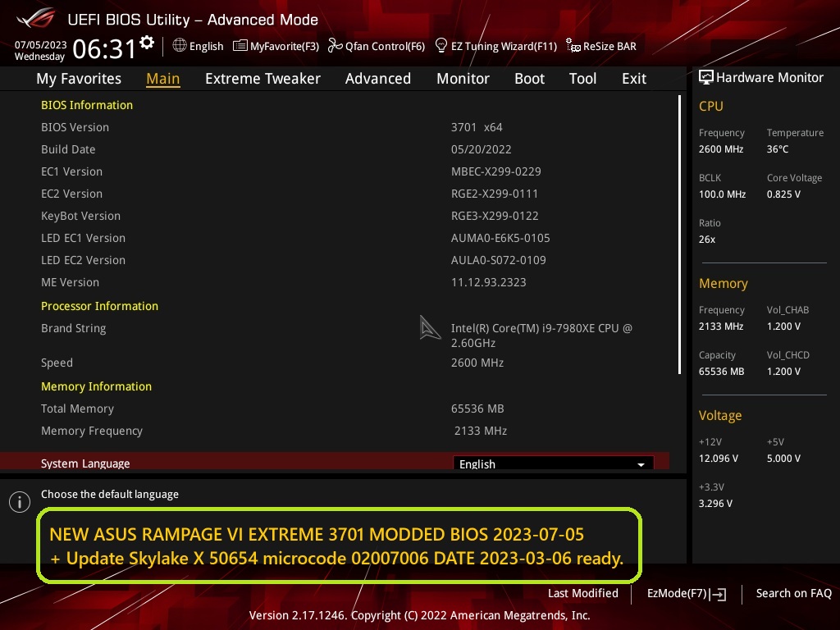Toggle the ReSize BAR option
The width and height of the screenshot is (840, 630).
(x=601, y=46)
